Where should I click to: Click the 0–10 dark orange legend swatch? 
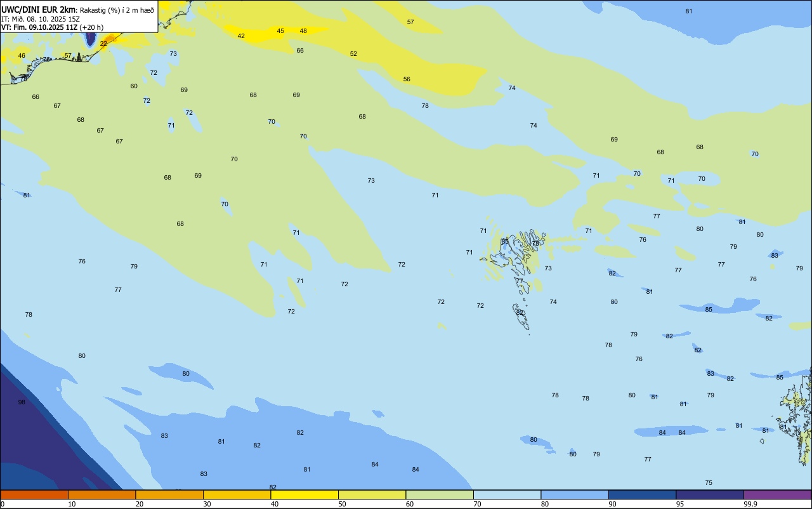(34, 495)
